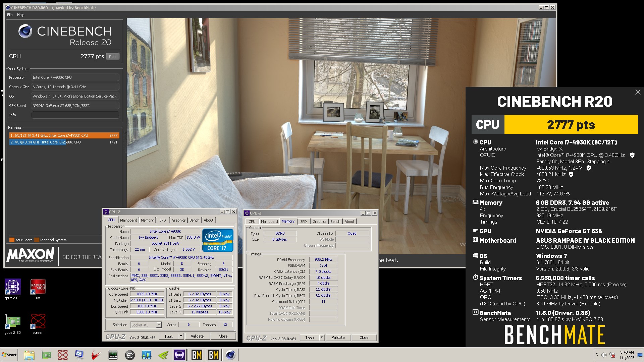Open the Help menu in Cinebench
Viewport: 644px width, 362px height.
coord(21,15)
